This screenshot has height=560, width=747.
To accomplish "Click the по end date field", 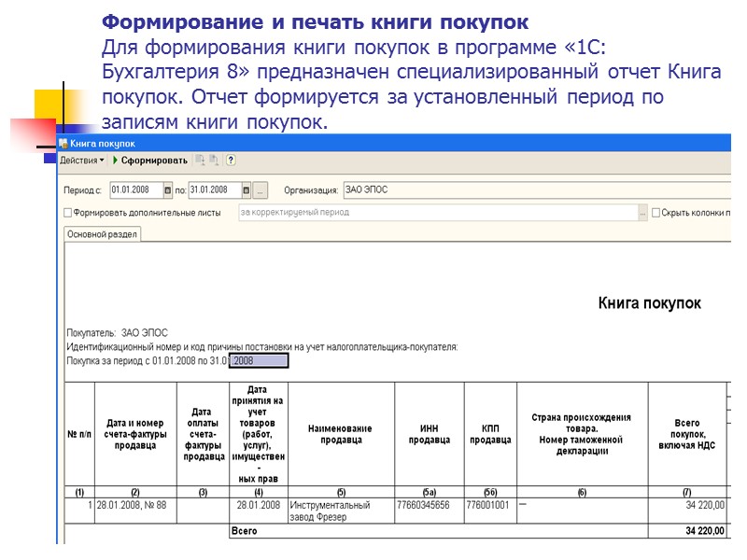I will point(215,190).
